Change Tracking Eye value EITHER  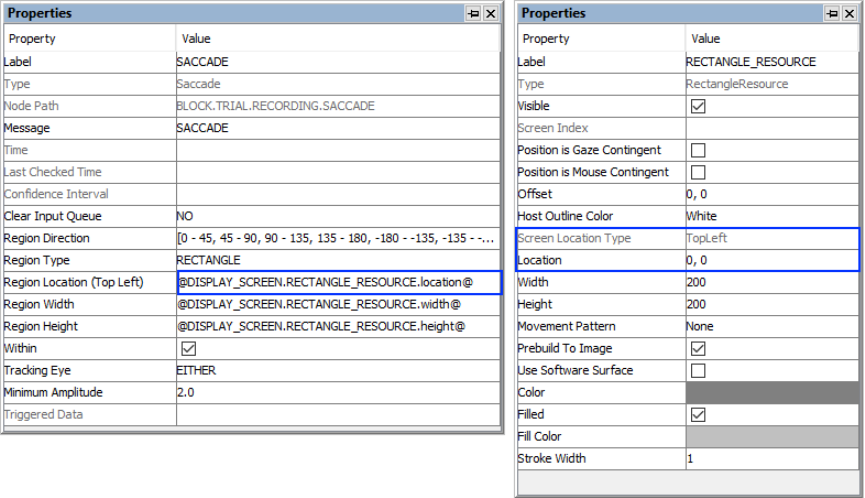tap(338, 371)
